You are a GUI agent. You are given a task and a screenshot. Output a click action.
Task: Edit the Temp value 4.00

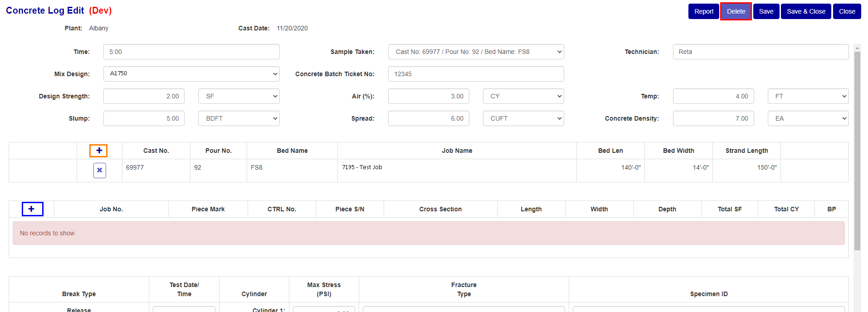713,96
